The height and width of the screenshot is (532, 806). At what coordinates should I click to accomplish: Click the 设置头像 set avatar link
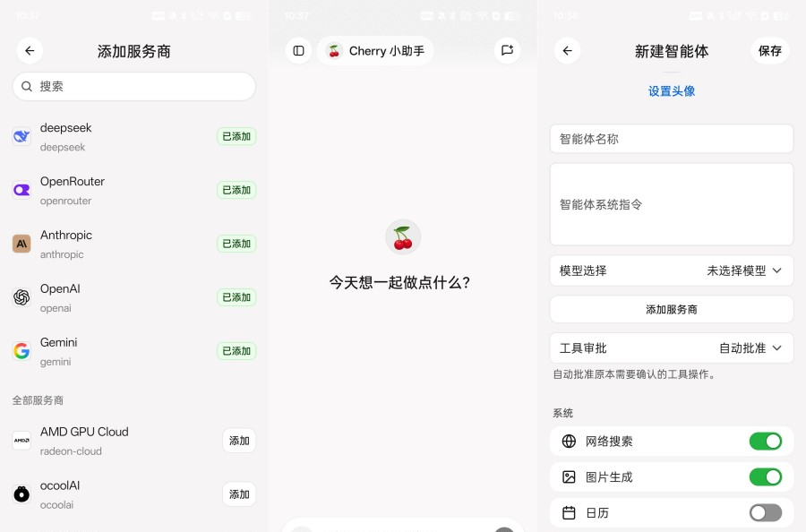coord(672,91)
